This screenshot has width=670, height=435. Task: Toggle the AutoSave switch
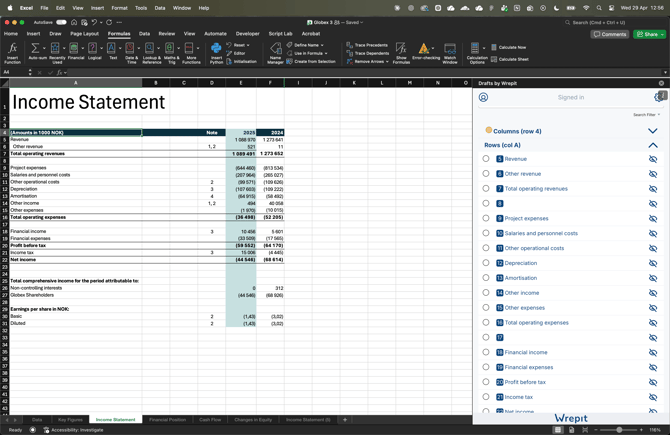(62, 22)
